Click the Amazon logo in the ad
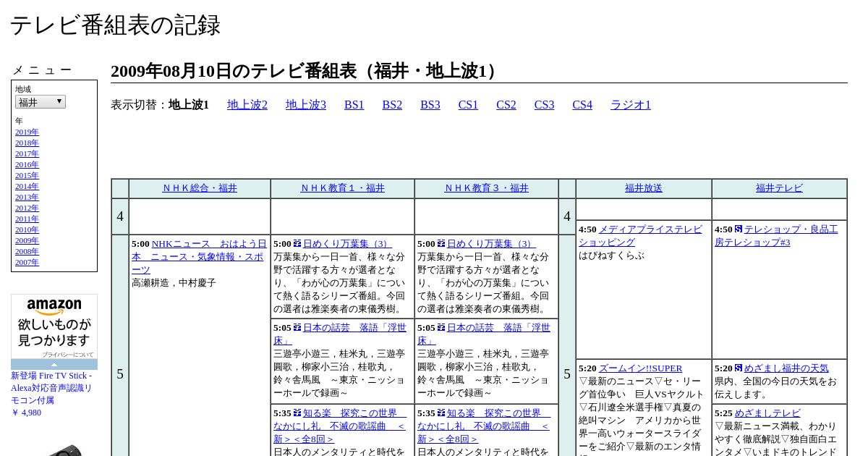 click(x=54, y=307)
